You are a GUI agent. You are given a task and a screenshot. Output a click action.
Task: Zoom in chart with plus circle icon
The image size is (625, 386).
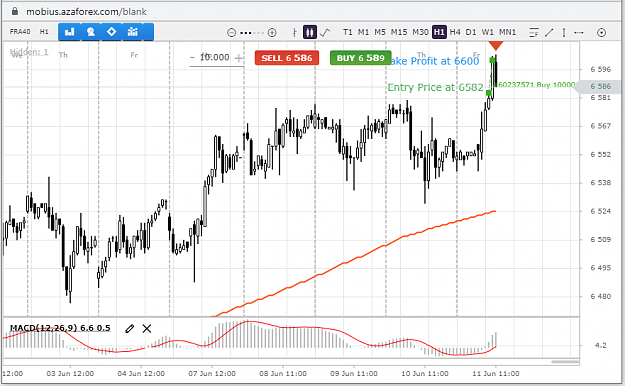pos(272,33)
